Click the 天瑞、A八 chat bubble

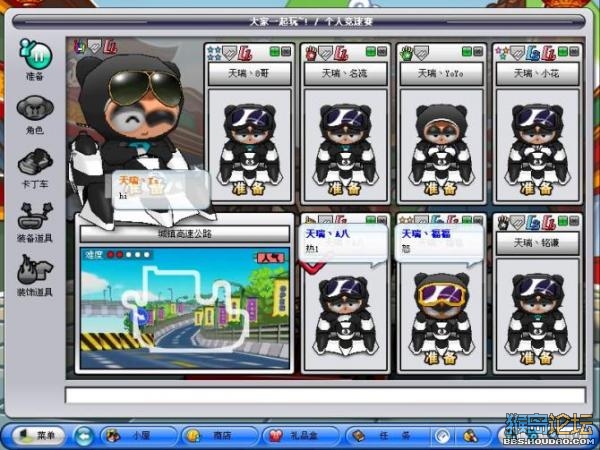[x=342, y=244]
